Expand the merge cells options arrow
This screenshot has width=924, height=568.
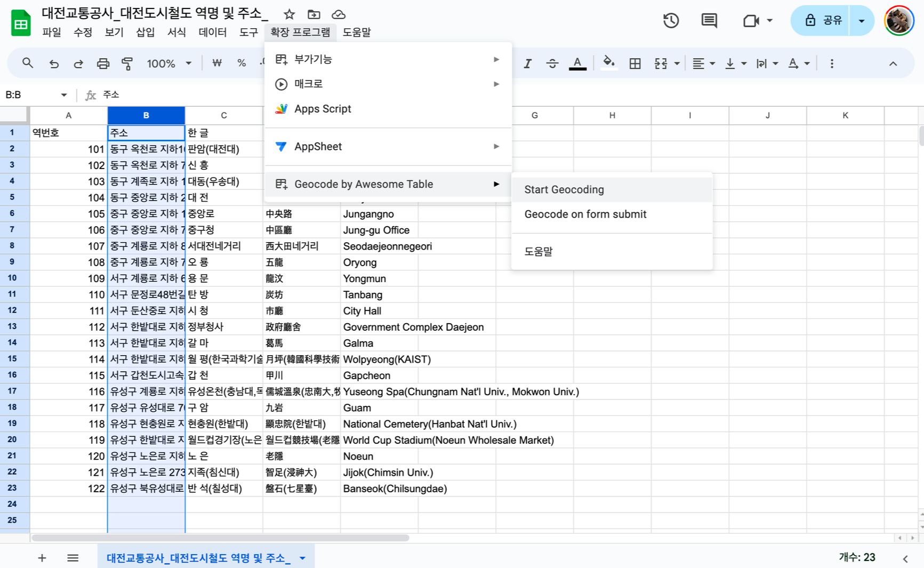[x=677, y=63]
